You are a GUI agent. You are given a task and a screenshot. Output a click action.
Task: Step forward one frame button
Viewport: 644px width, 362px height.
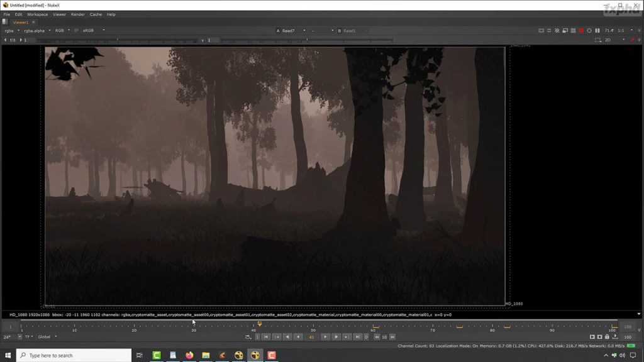click(336, 337)
